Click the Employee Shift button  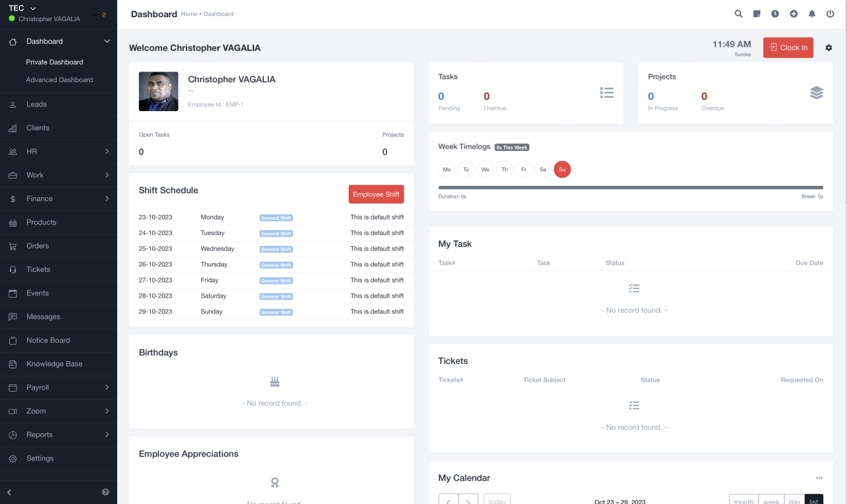[376, 194]
